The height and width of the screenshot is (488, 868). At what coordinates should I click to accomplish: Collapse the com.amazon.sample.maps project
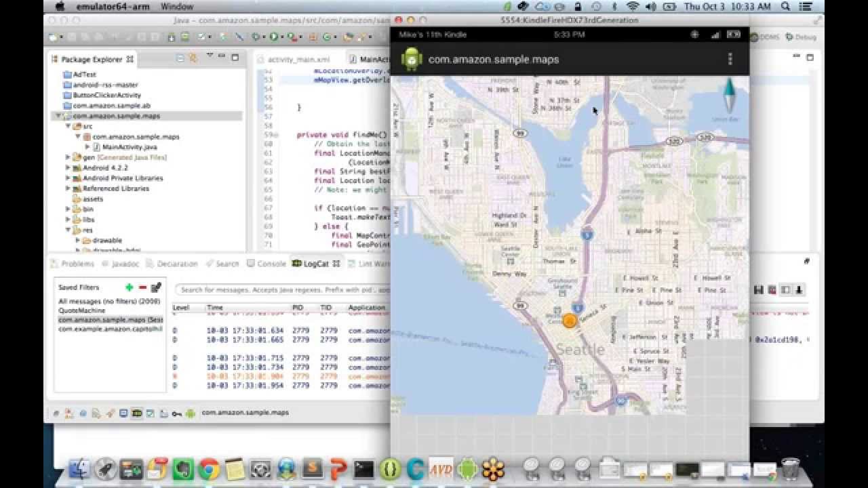pos(59,116)
